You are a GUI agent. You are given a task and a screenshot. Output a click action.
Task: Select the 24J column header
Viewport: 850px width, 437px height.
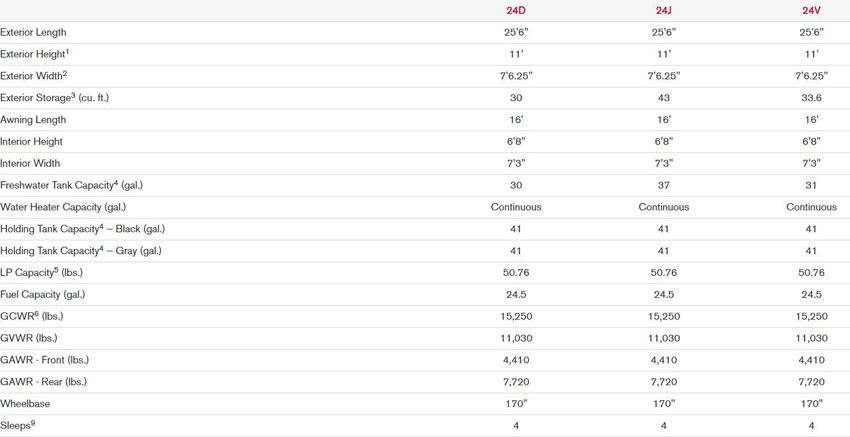pos(664,10)
